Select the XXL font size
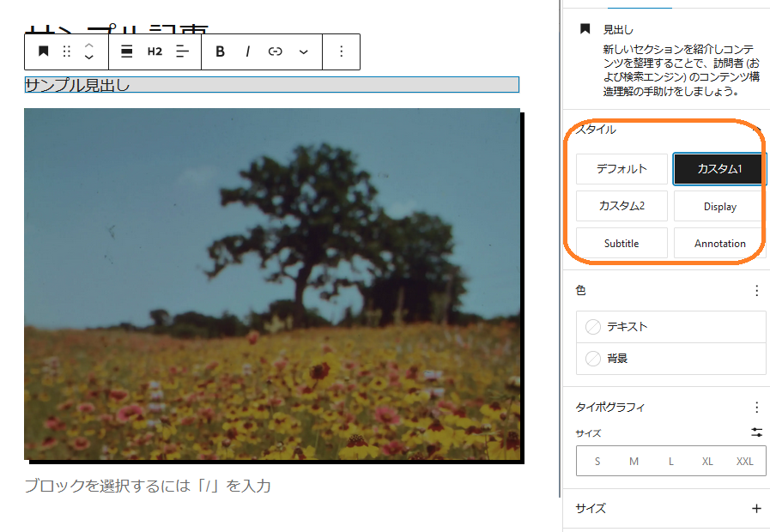Screen dimensions: 770x532 click(743, 461)
